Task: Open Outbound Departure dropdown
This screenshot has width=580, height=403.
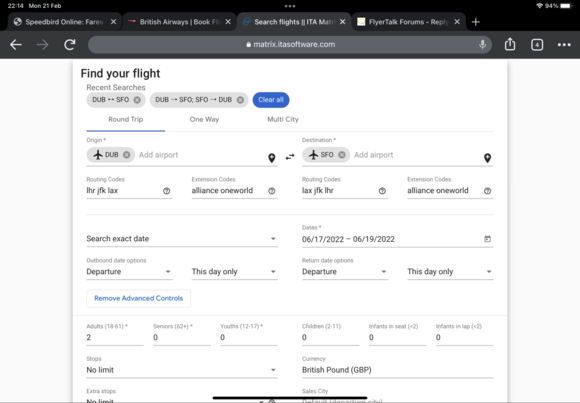Action: tap(129, 272)
